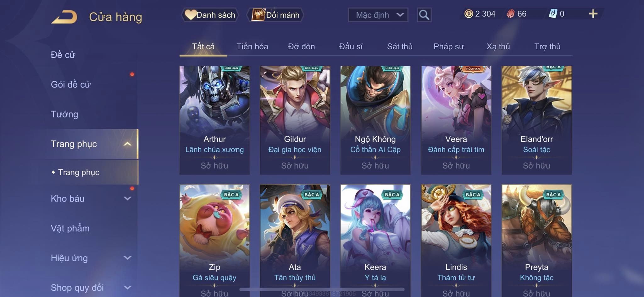Select the Veera Đánh cắp trái tim skin
644x297 pixels.
click(456, 120)
